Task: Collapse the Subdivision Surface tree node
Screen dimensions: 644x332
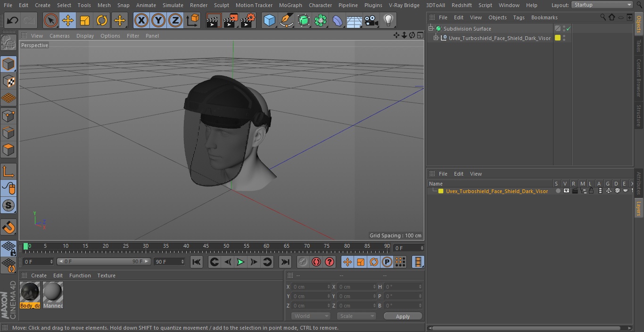Action: tap(430, 29)
